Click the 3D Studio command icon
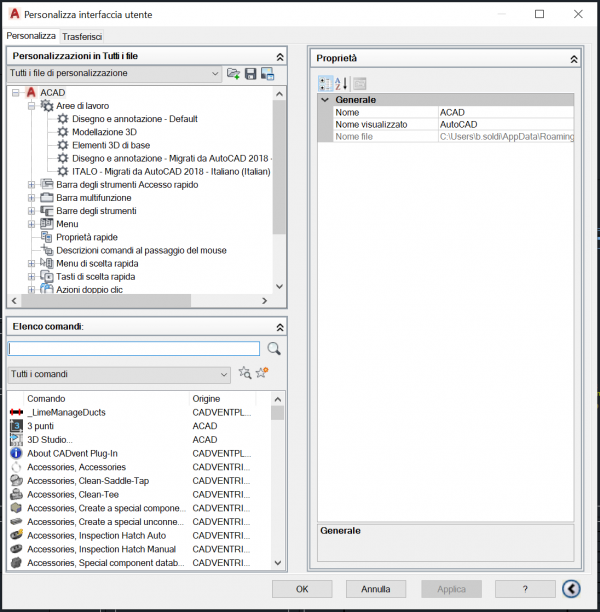Image resolution: width=600 pixels, height=612 pixels. pos(16,439)
